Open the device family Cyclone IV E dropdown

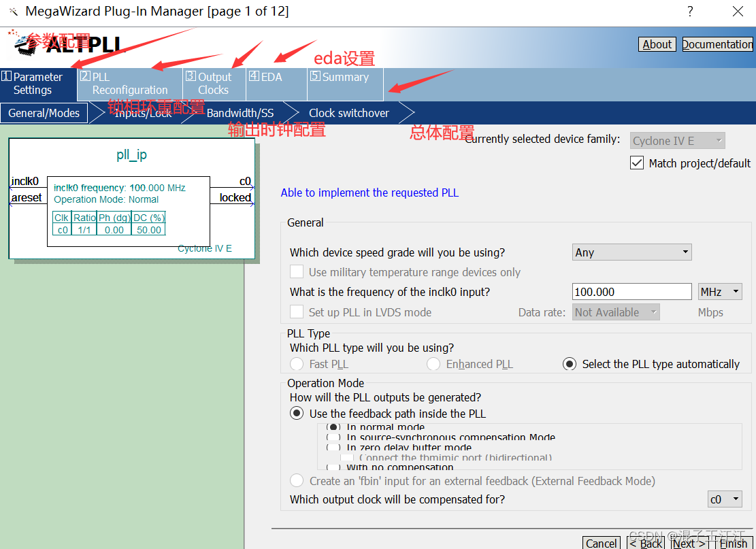(x=677, y=141)
